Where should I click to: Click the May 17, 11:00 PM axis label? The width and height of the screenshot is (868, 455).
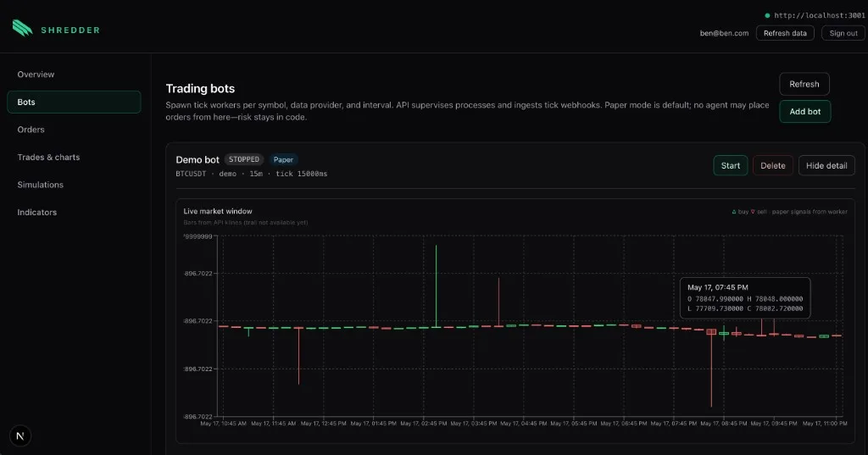pyautogui.click(x=825, y=424)
